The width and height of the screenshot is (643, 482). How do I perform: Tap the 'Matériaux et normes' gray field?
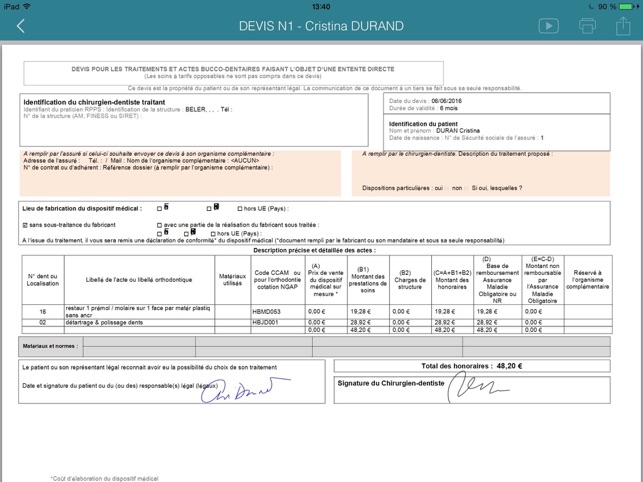click(314, 347)
